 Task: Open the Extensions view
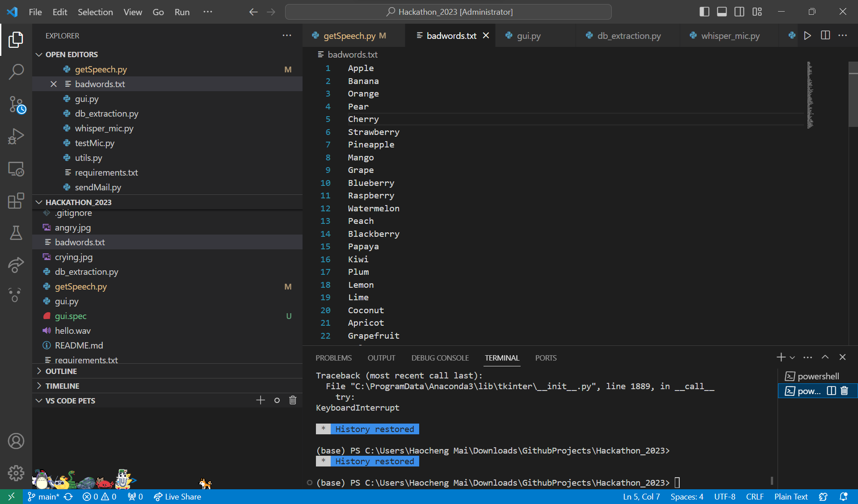click(16, 201)
